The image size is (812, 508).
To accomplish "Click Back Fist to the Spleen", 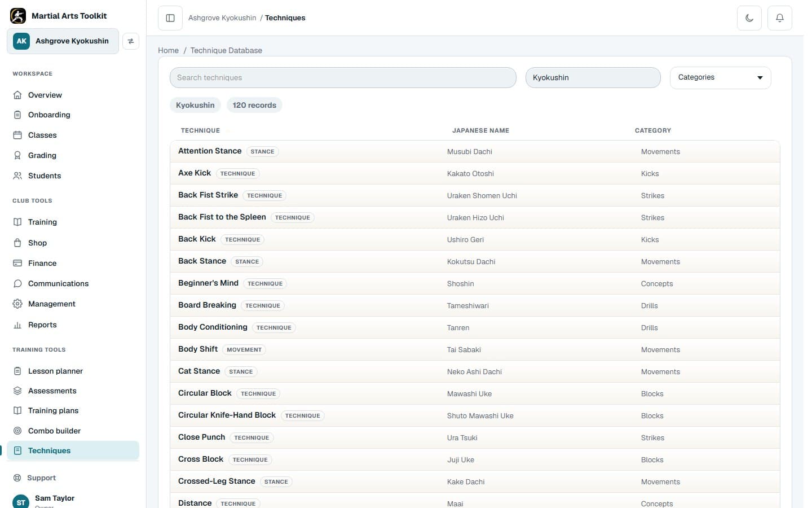I will coord(222,217).
